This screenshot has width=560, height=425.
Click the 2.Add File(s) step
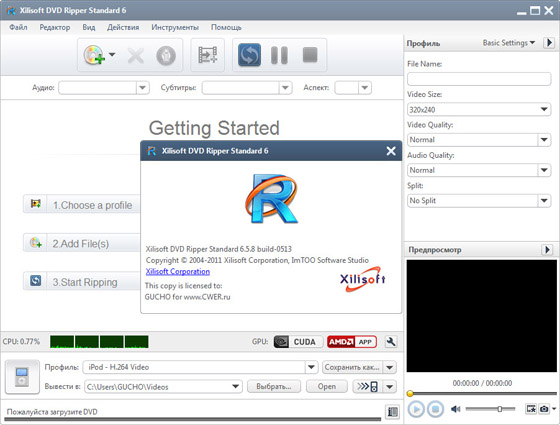tap(82, 243)
